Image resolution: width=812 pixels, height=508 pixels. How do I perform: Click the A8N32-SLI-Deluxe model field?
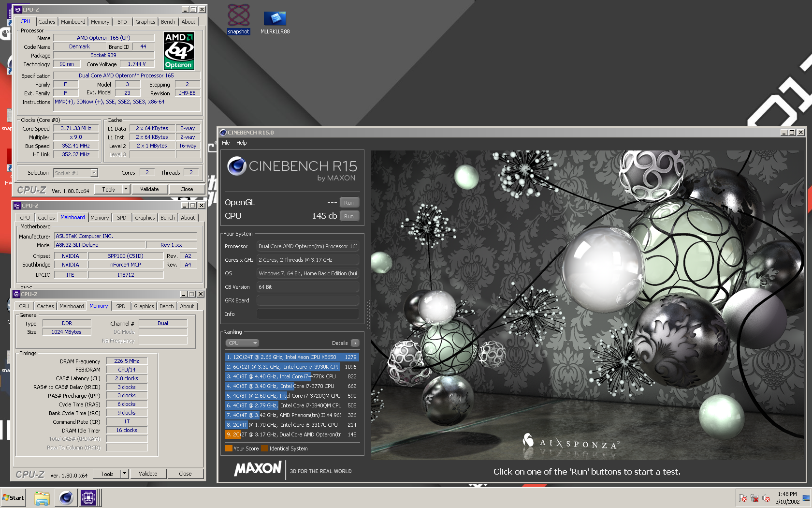[x=99, y=245]
